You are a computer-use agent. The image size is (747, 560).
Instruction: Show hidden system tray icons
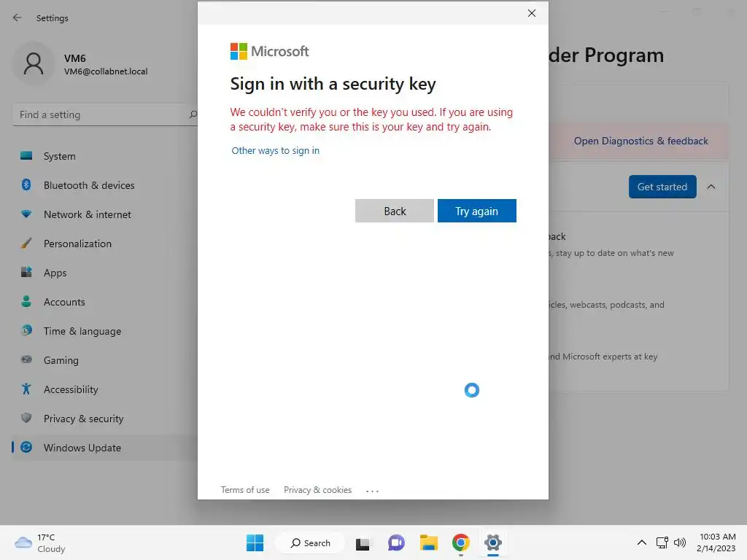click(642, 542)
